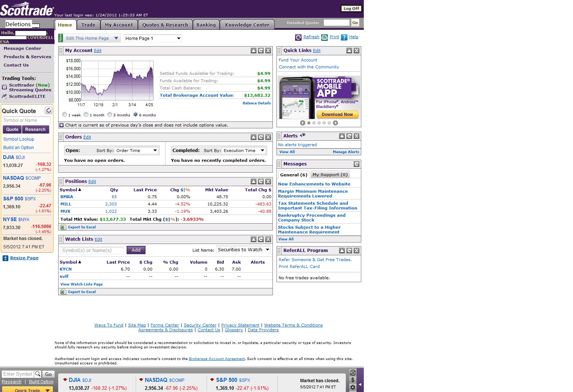Refresh the Watch Lists panel
The height and width of the screenshot is (392, 573).
[261, 239]
